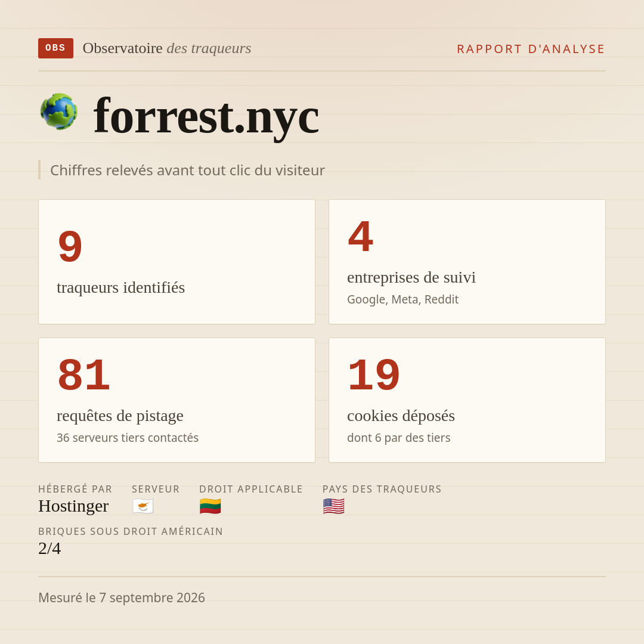Click the number 4 in the companies card
The height and width of the screenshot is (644, 644).
[x=361, y=237]
